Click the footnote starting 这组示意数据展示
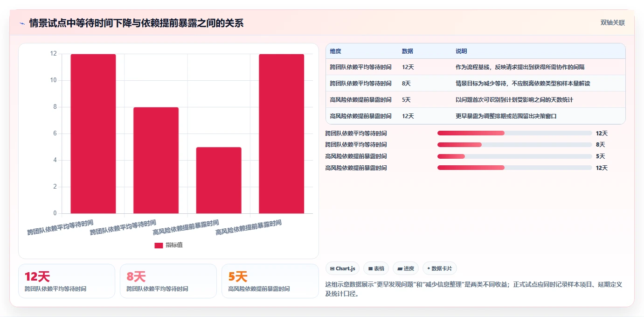 474,289
